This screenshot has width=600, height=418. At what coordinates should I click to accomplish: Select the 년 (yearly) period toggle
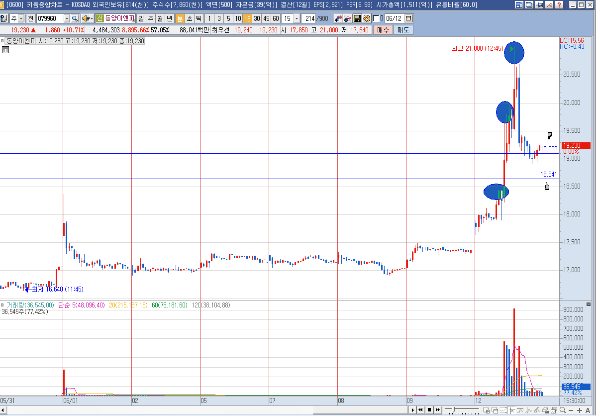[x=169, y=18]
